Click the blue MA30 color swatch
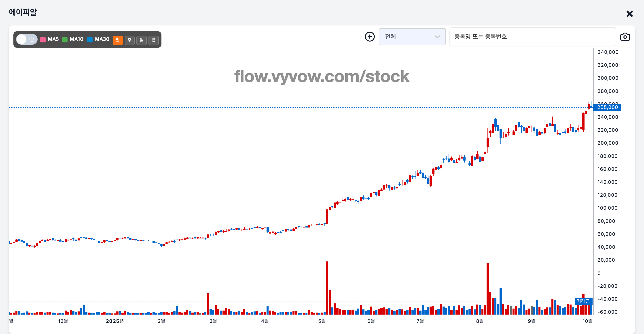The height and width of the screenshot is (334, 644). [90, 40]
